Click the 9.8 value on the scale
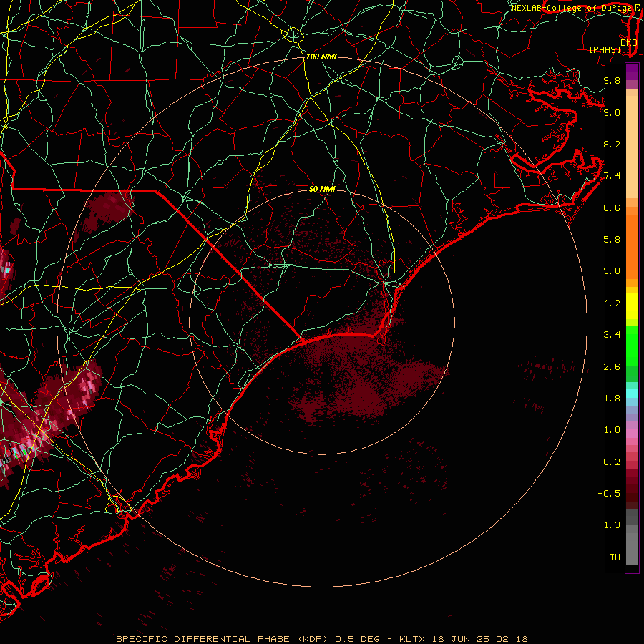Image resolution: width=644 pixels, height=644 pixels. coord(612,80)
